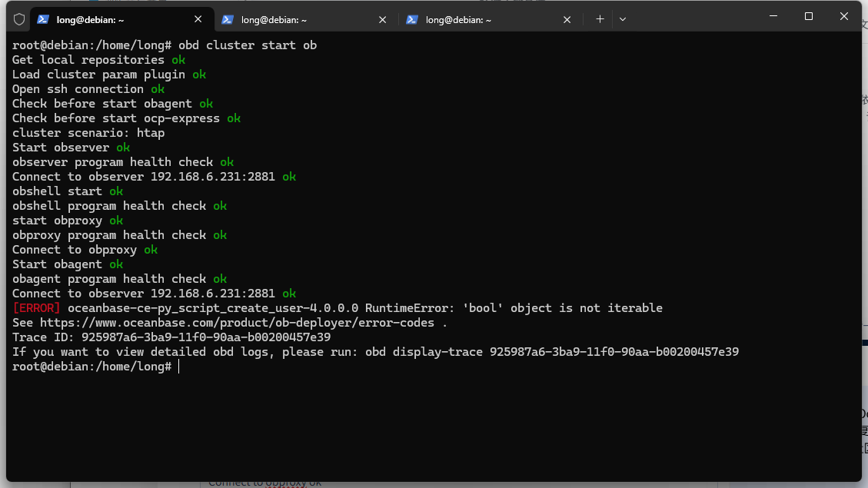Place cursor at the final root@debian prompt

point(179,367)
